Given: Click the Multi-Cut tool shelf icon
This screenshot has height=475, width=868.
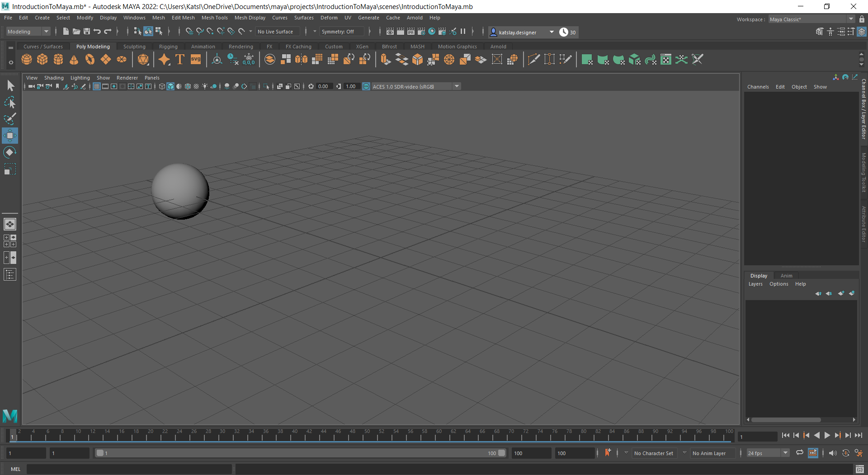Looking at the screenshot, I should 534,59.
